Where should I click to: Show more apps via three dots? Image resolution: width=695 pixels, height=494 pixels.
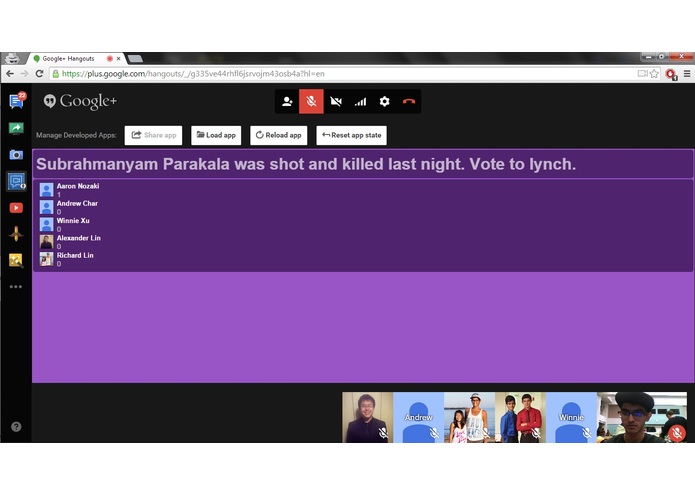coord(16,287)
